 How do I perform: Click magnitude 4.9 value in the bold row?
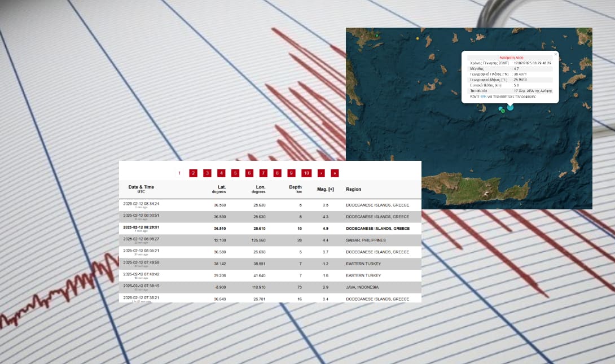[x=326, y=229]
